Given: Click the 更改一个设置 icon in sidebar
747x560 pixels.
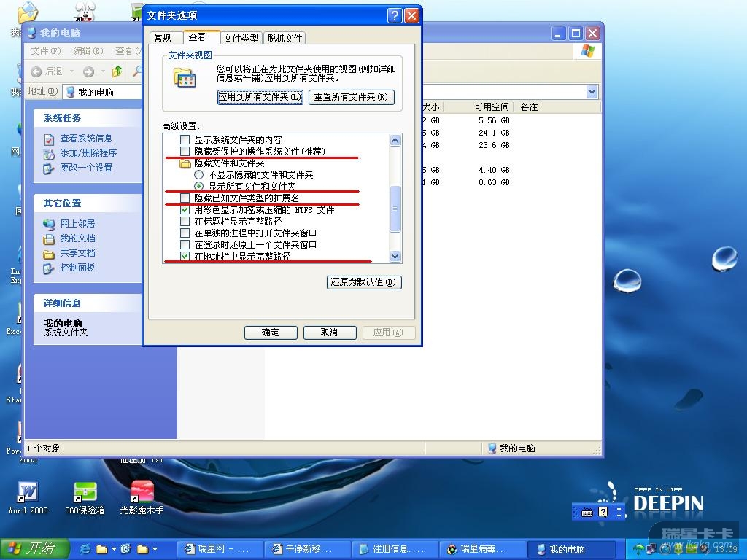Looking at the screenshot, I should [49, 168].
